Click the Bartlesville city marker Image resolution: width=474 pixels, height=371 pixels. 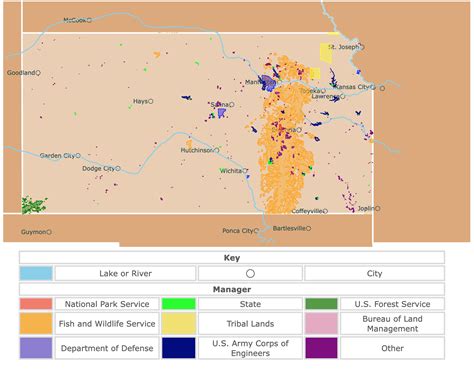coord(309,228)
